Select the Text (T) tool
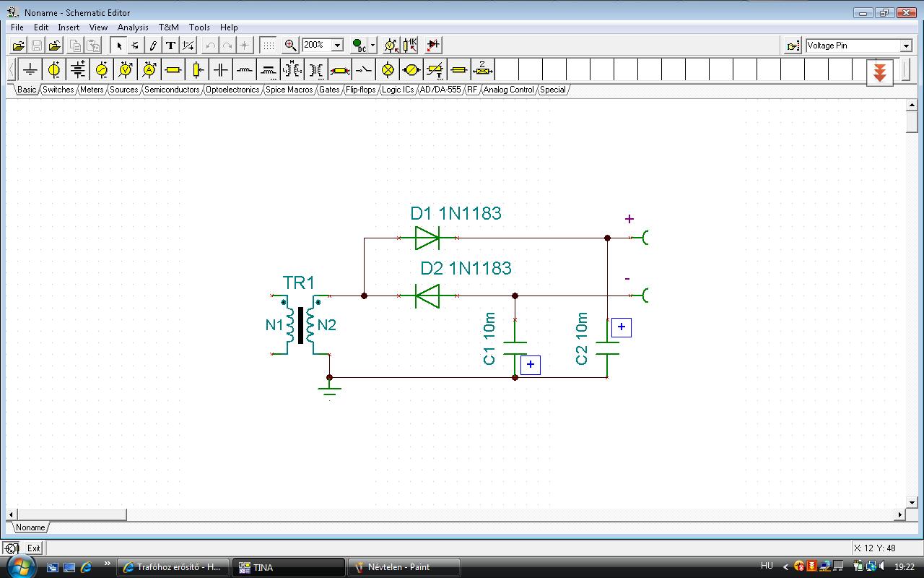The width and height of the screenshot is (924, 578). [x=170, y=46]
